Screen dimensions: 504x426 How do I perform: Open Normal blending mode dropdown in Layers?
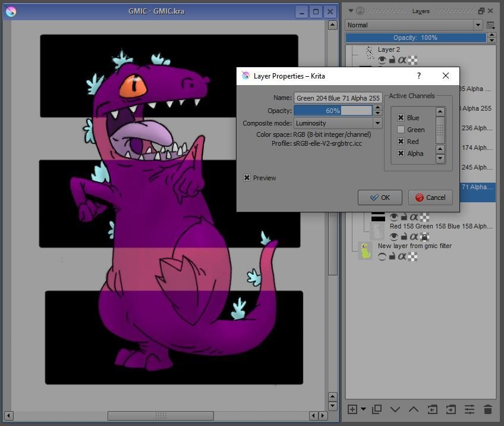click(414, 25)
